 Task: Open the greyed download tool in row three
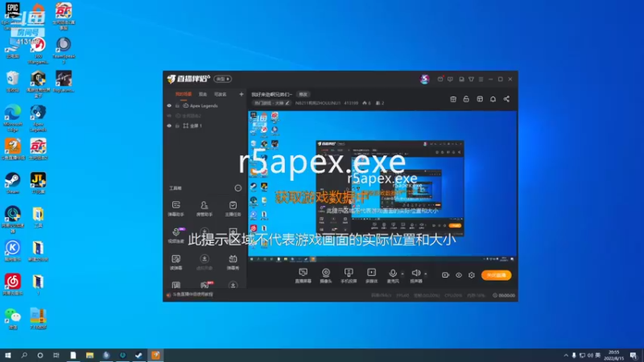(x=204, y=262)
